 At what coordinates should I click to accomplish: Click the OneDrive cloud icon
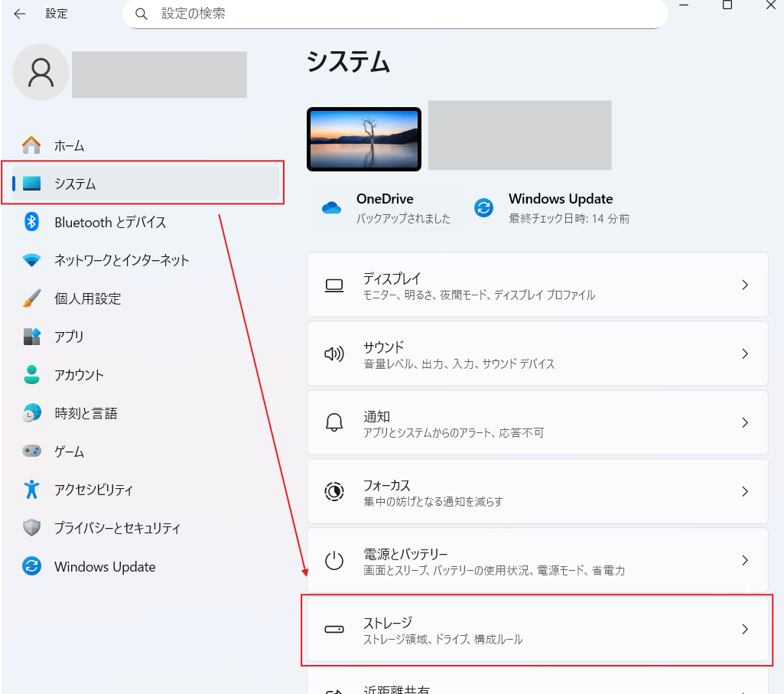click(331, 208)
